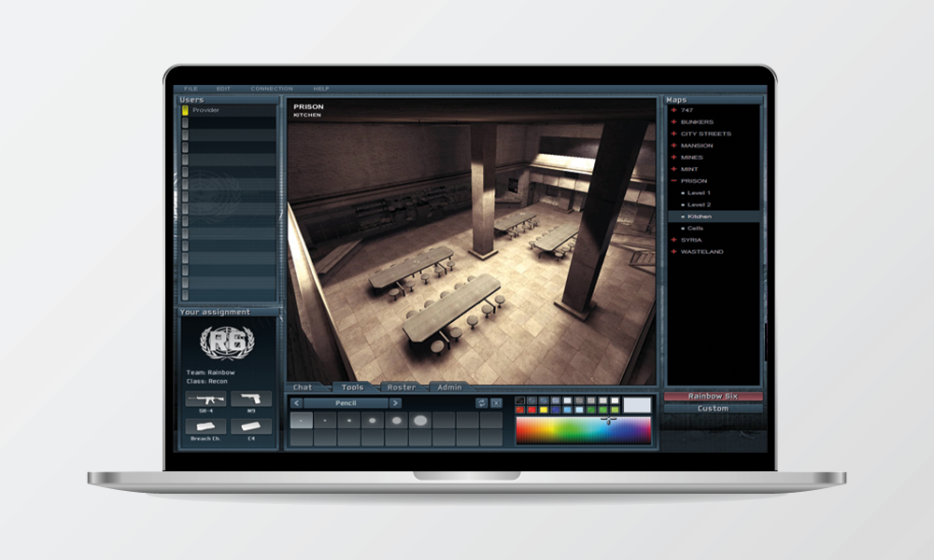Click the Rainbow Six button
934x560 pixels.
pyautogui.click(x=713, y=397)
